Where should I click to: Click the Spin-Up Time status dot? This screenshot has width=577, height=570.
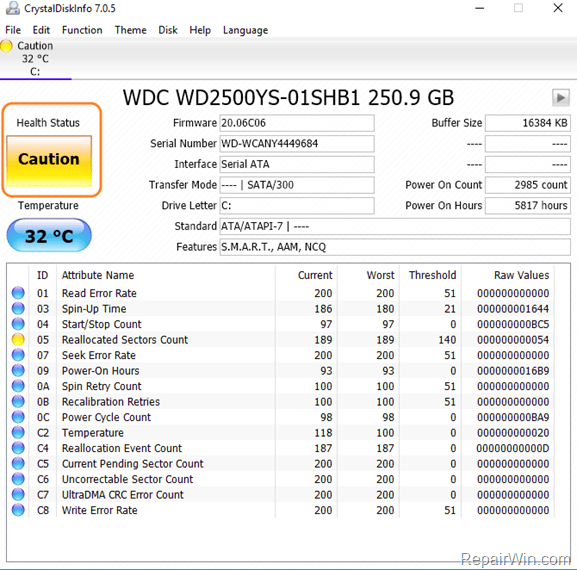[x=18, y=309]
